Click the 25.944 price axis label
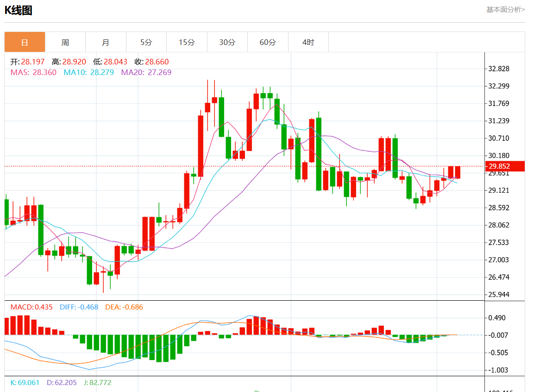Image resolution: width=534 pixels, height=392 pixels. pyautogui.click(x=499, y=295)
